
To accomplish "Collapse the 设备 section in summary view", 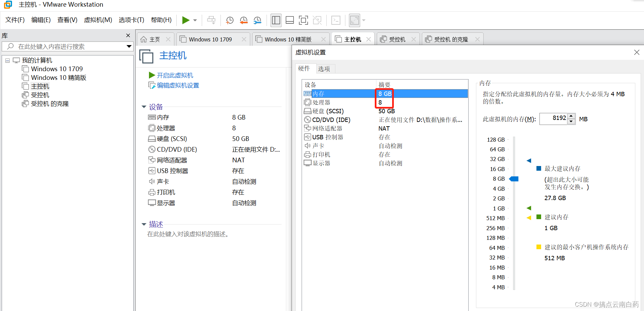I will point(144,107).
